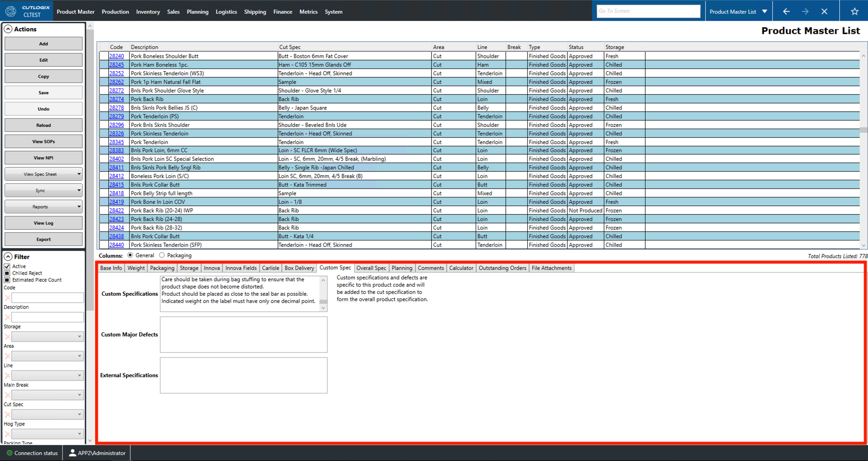
Task: Navigate forward with the right arrow icon
Action: (x=806, y=10)
